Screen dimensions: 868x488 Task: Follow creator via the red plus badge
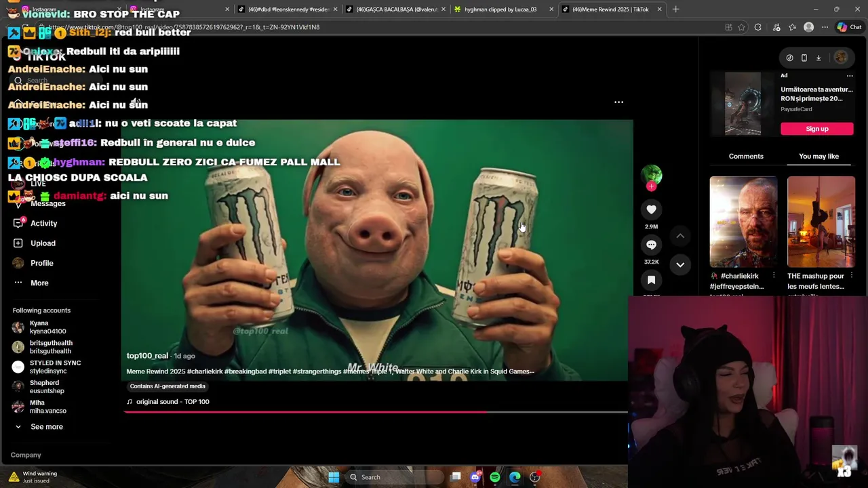point(651,186)
